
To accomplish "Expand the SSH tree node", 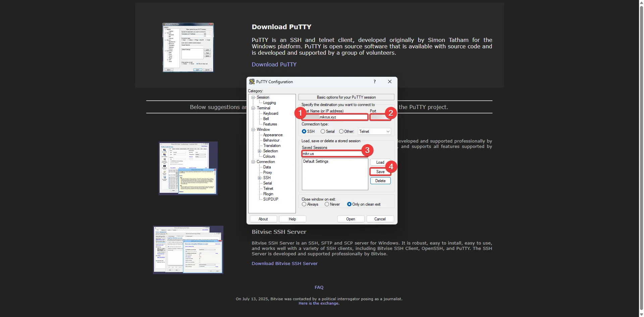I will click(x=259, y=178).
